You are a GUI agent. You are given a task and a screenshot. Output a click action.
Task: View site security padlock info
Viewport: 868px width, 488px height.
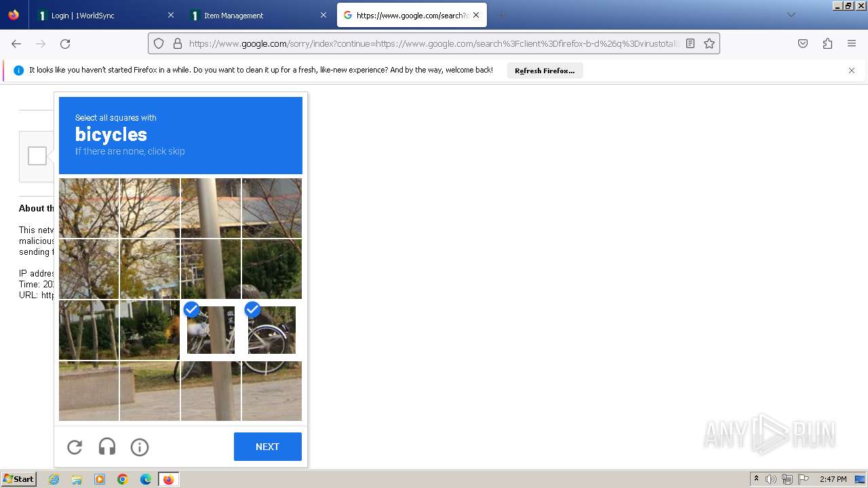178,43
